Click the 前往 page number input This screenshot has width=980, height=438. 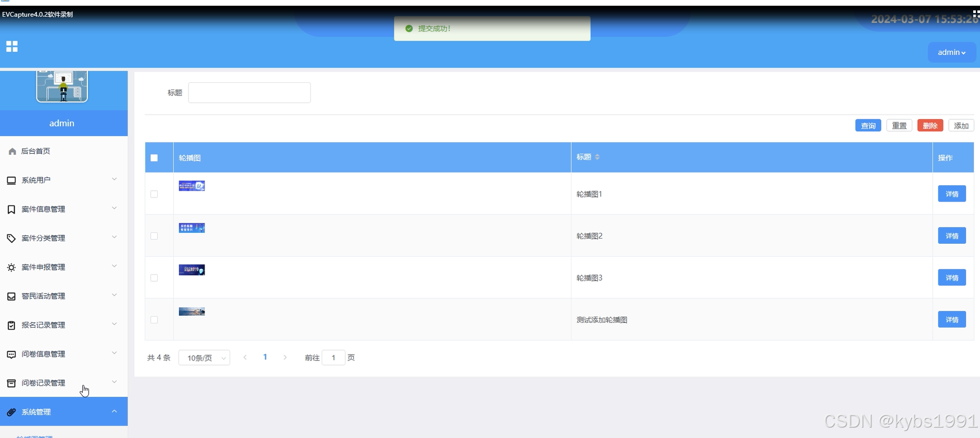tap(334, 358)
